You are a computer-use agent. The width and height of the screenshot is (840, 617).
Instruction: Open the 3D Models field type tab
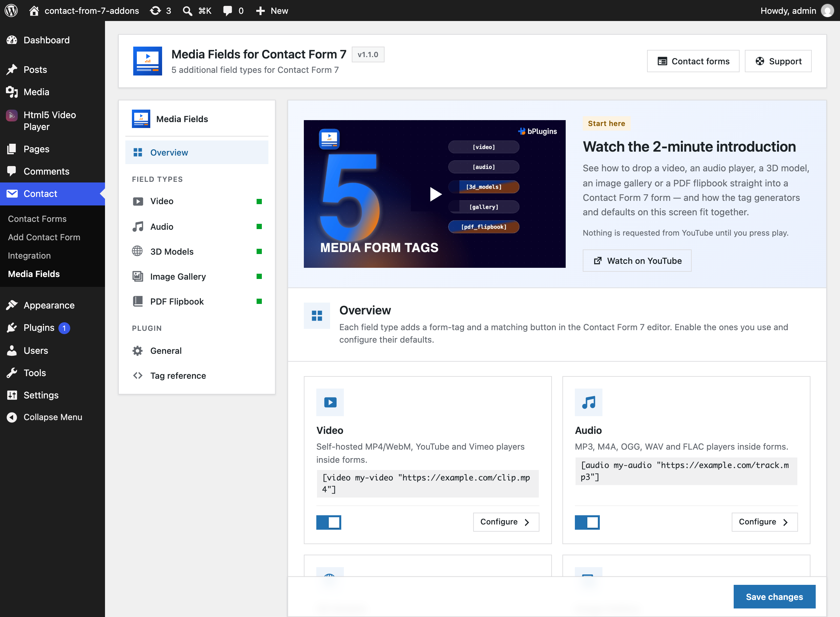pos(197,251)
